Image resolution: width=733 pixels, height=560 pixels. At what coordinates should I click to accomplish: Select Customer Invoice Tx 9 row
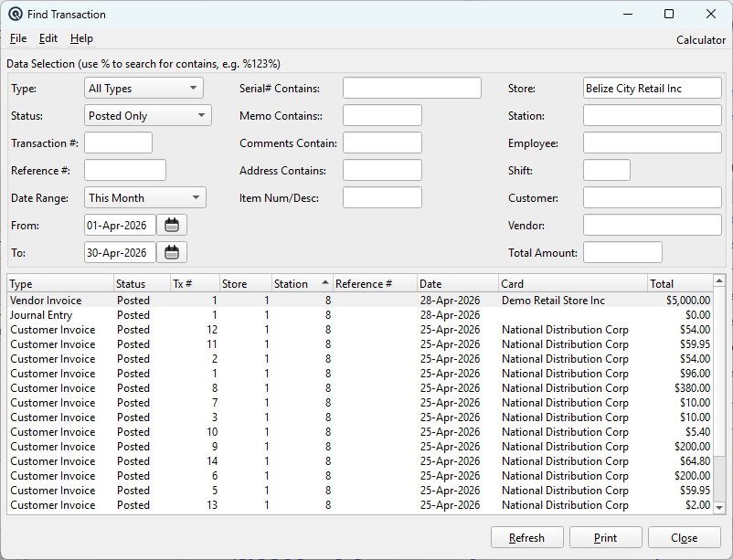click(360, 447)
